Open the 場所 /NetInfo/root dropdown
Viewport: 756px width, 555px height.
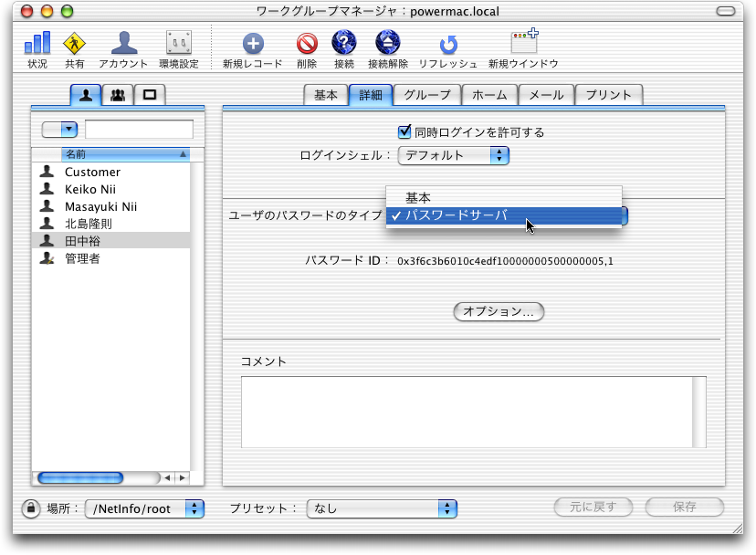coord(144,508)
